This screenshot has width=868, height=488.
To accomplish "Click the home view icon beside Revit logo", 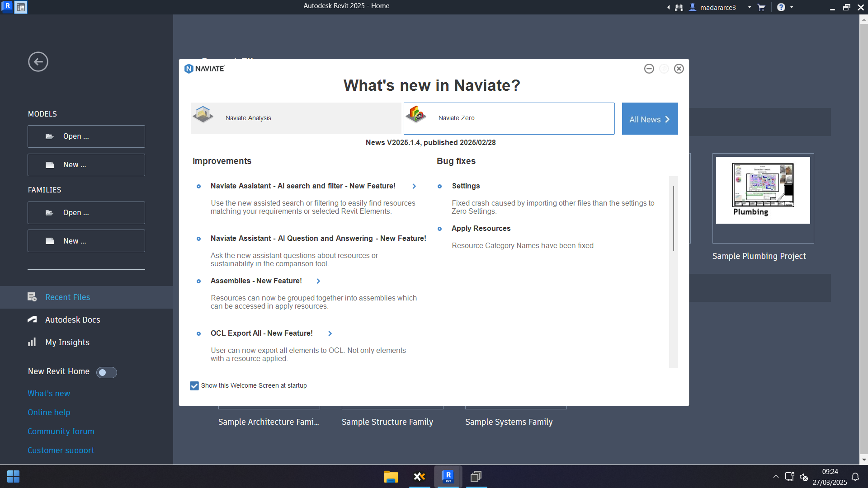I will click(x=21, y=7).
